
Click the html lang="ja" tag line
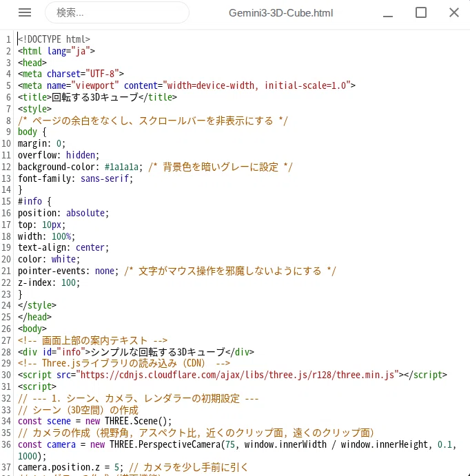click(57, 51)
